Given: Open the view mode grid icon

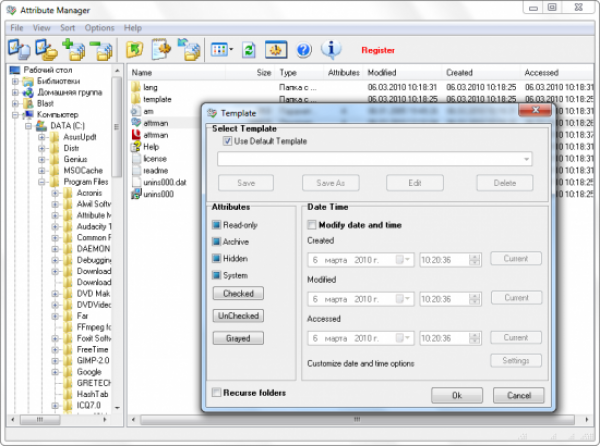Looking at the screenshot, I should tap(220, 49).
